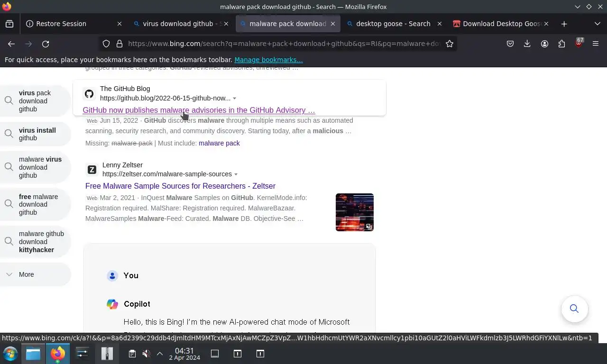Click the GitHub Blog favicon
Screen dimensions: 607x364
pyautogui.click(x=89, y=94)
